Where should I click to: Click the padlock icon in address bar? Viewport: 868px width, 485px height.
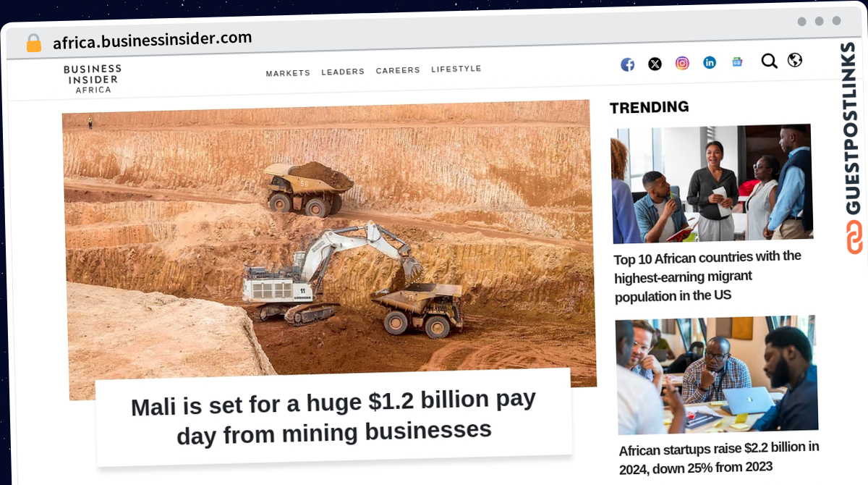coord(34,43)
